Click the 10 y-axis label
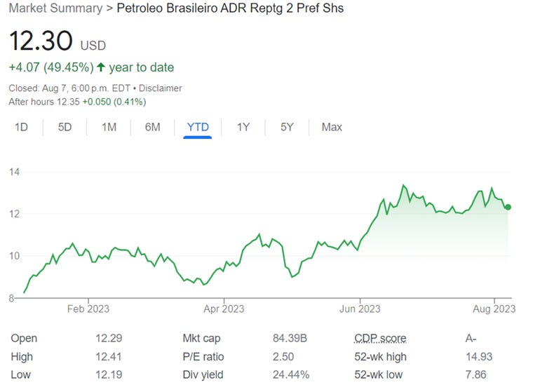Image resolution: width=547 pixels, height=392 pixels. (14, 256)
